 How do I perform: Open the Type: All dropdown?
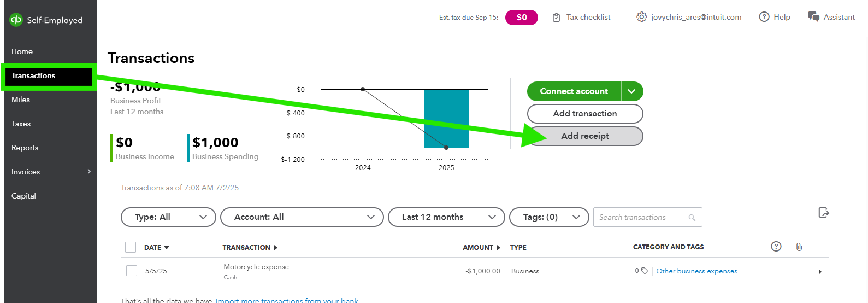pos(168,217)
